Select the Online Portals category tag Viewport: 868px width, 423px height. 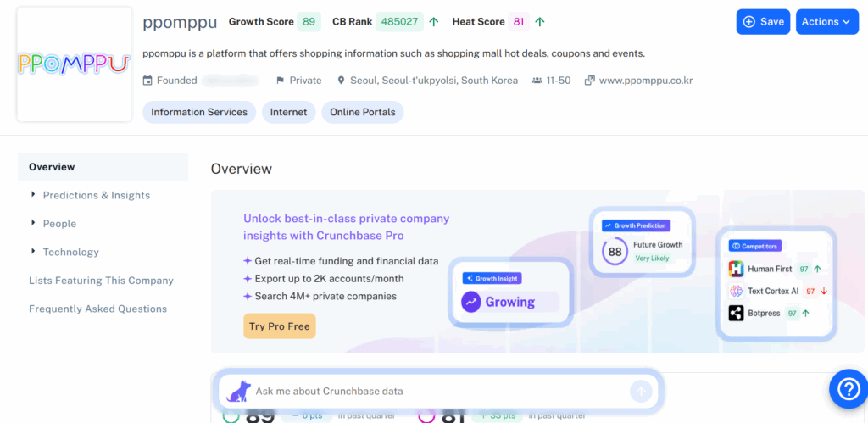[362, 112]
